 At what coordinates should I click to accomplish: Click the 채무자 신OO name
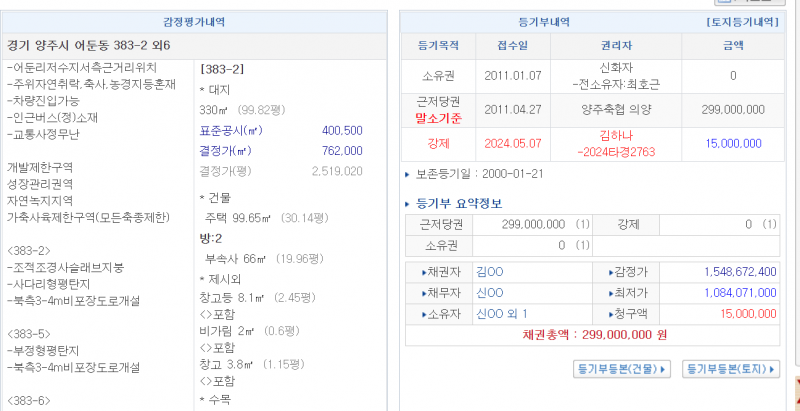tap(490, 292)
